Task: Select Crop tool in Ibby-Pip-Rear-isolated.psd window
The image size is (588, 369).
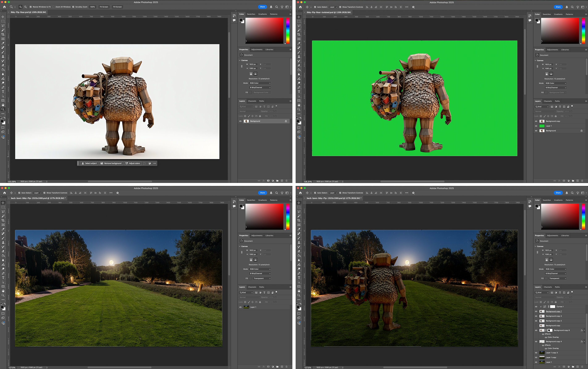Action: tap(299, 35)
